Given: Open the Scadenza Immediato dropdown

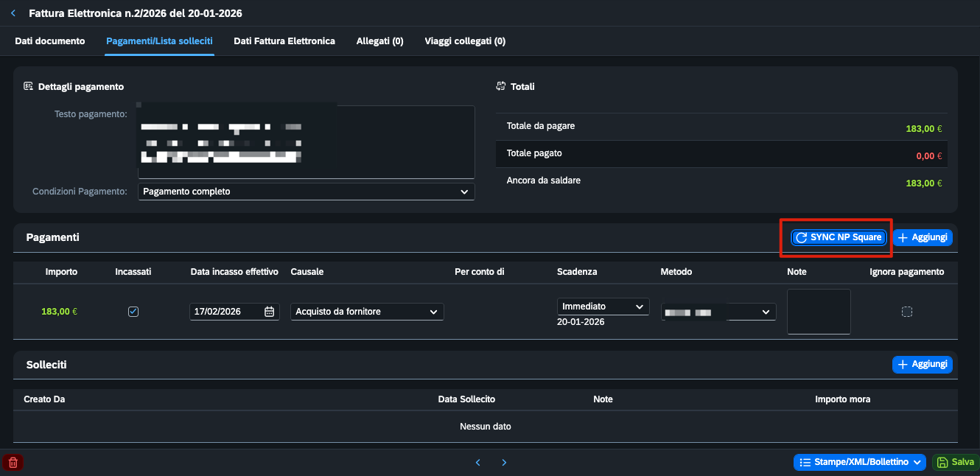Looking at the screenshot, I should click(x=603, y=306).
